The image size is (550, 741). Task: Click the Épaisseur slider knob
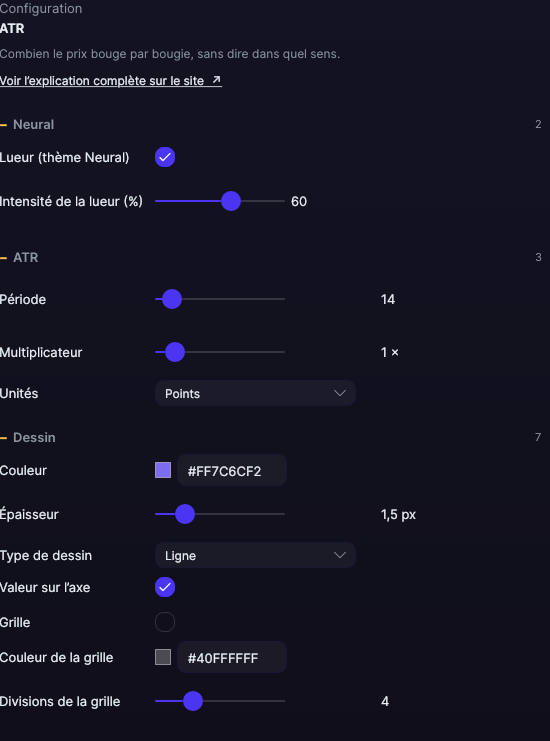pyautogui.click(x=185, y=514)
